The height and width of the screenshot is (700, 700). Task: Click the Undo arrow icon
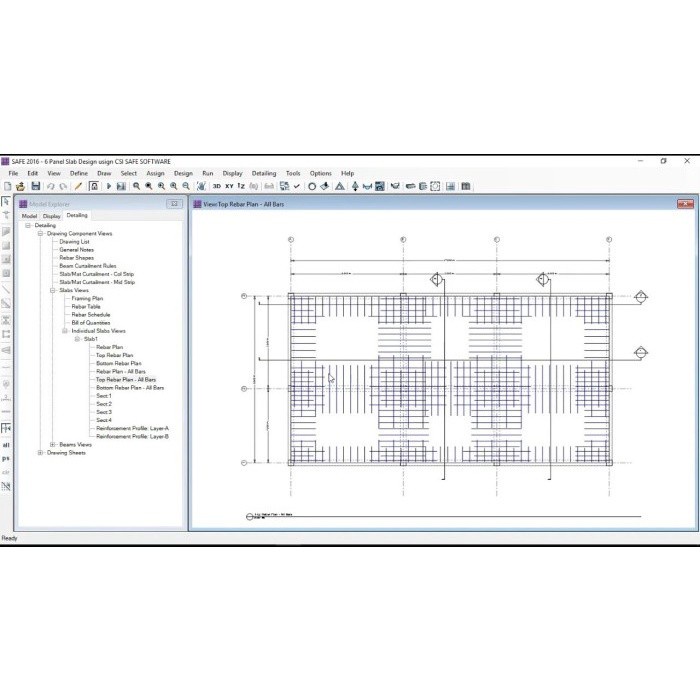tap(50, 186)
